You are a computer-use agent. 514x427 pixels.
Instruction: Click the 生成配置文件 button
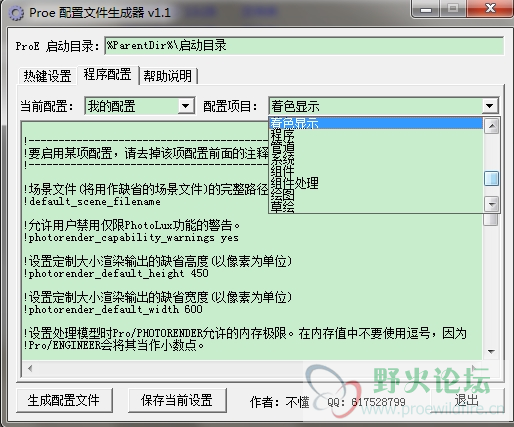click(x=64, y=400)
